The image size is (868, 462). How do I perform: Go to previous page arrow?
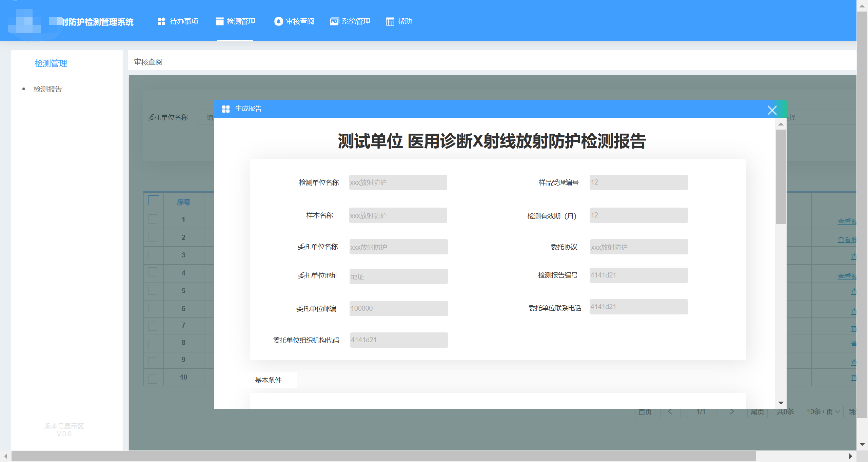pos(670,412)
